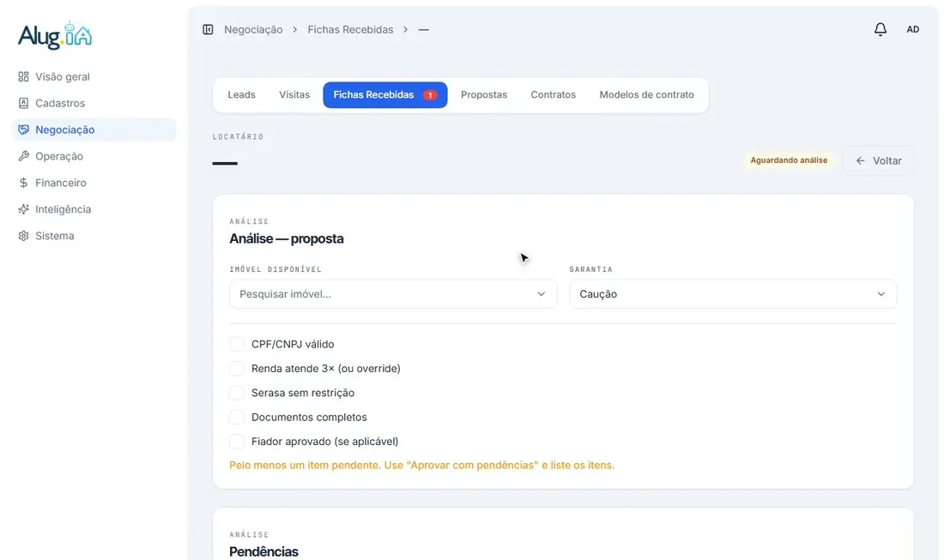Open notifications bell icon
The width and height of the screenshot is (944, 560).
(x=880, y=29)
